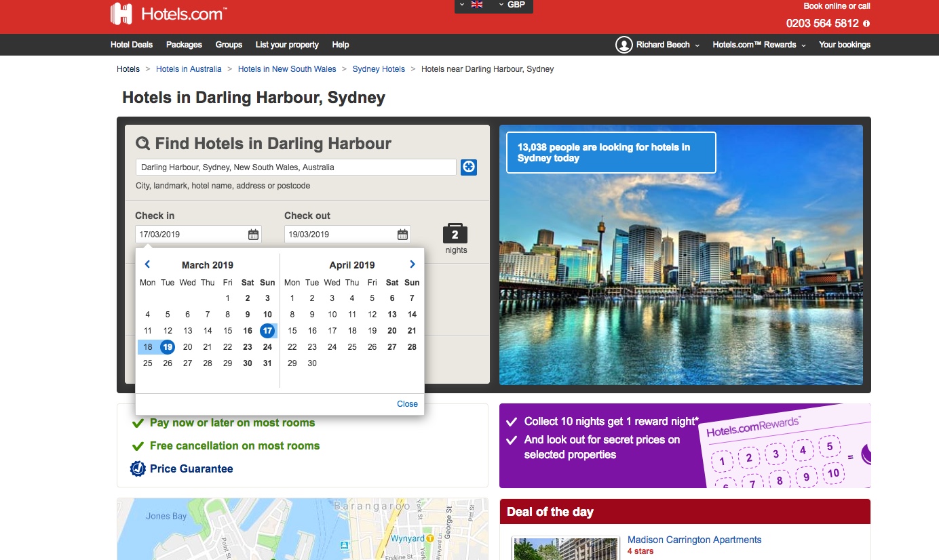Click the Price Guarantee link
939x560 pixels.
coord(191,468)
